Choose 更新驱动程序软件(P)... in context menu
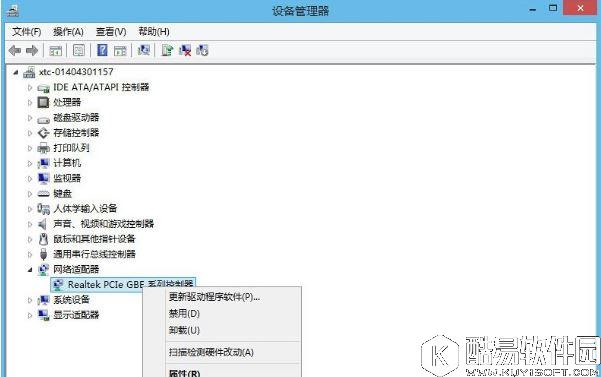This screenshot has height=377, width=601. click(x=222, y=297)
